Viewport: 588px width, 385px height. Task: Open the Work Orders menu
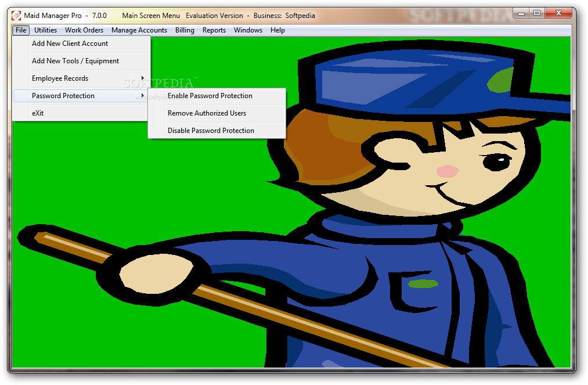pos(84,30)
